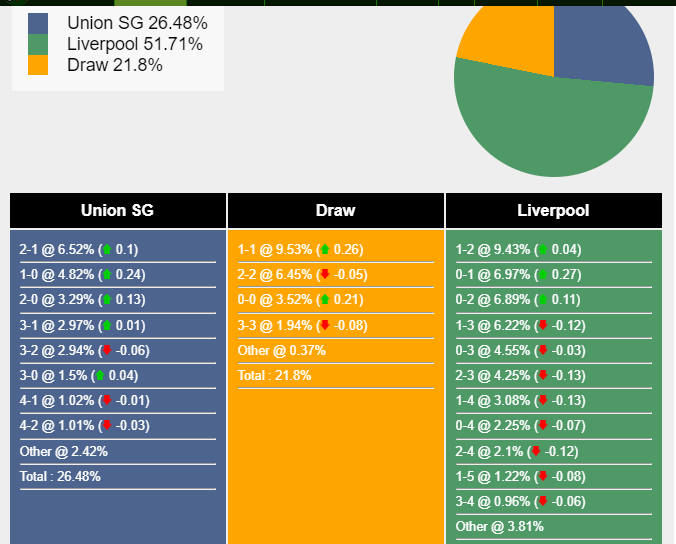Click green up arrow beside 0-0 draw

tap(325, 300)
